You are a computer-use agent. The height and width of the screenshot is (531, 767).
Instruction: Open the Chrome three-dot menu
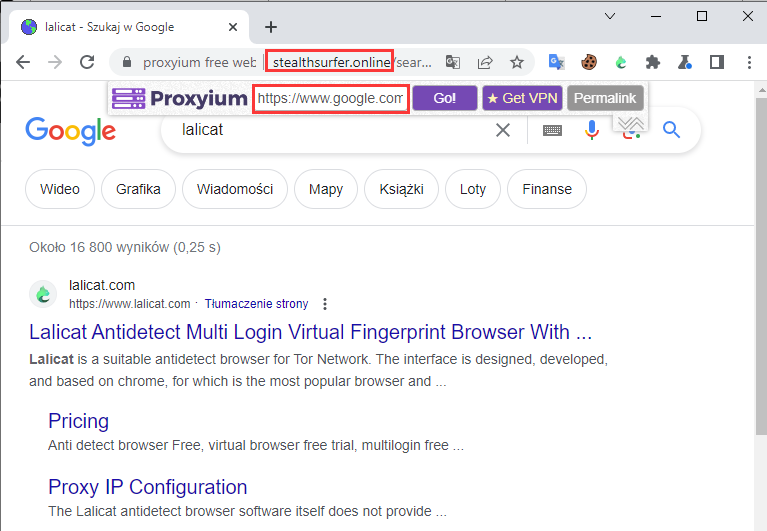coord(749,62)
